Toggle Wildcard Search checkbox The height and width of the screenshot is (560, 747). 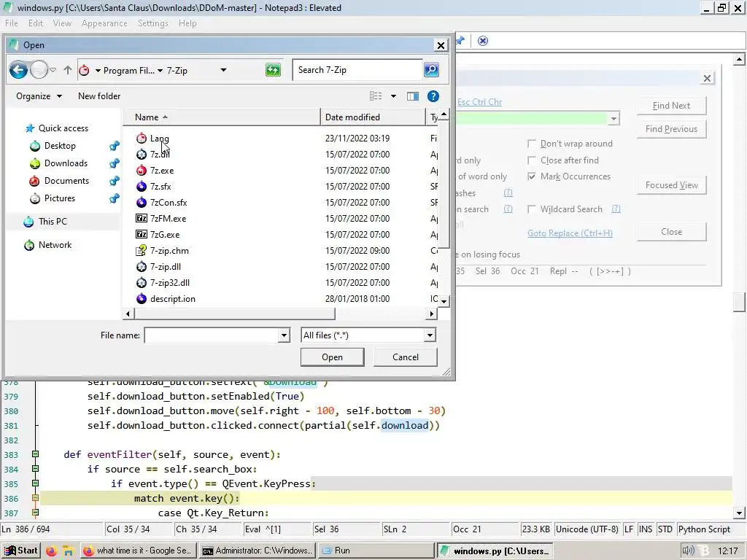[x=532, y=209]
